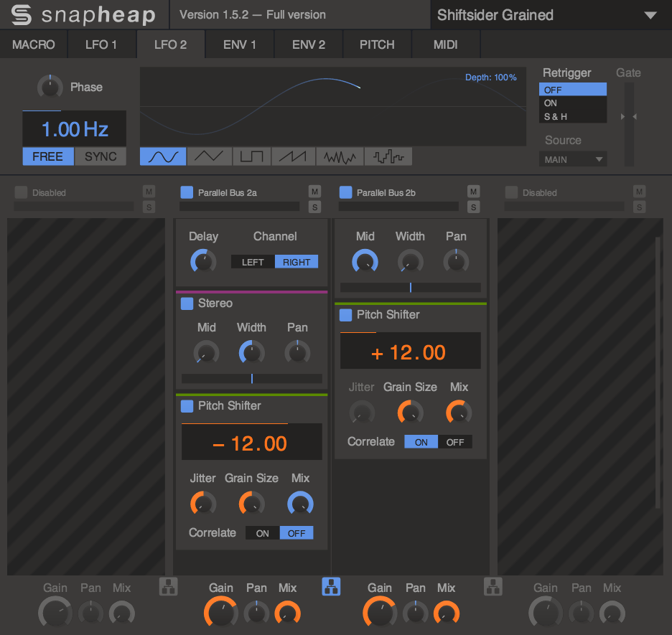Click the stereo slider in Bus 2b
Image resolution: width=672 pixels, height=635 pixels.
[x=410, y=287]
